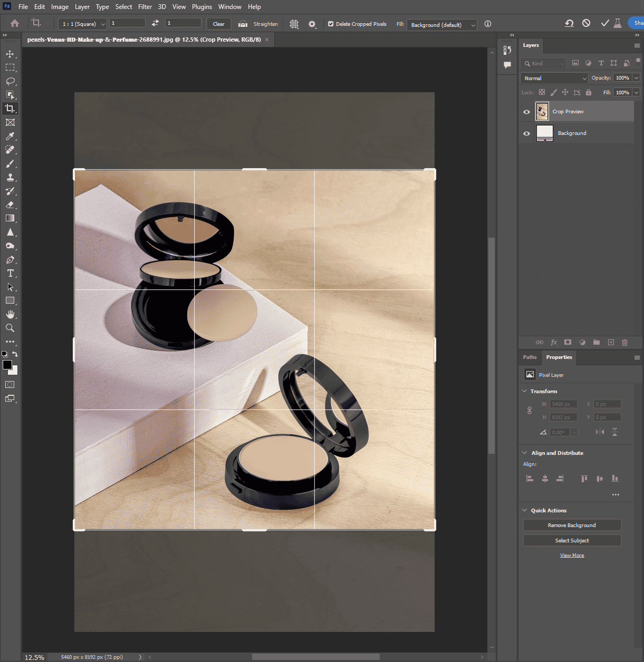
Task: Click the foreground color swatch
Action: pyautogui.click(x=7, y=365)
